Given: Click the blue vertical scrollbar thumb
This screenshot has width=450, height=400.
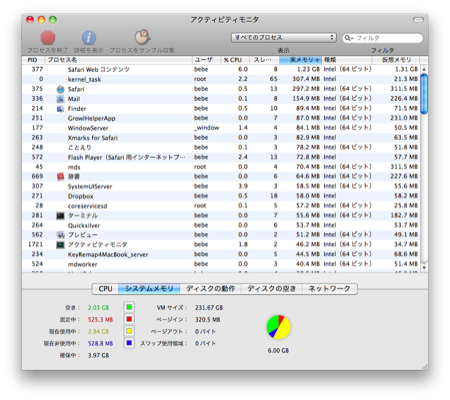Looking at the screenshot, I should click(x=424, y=94).
